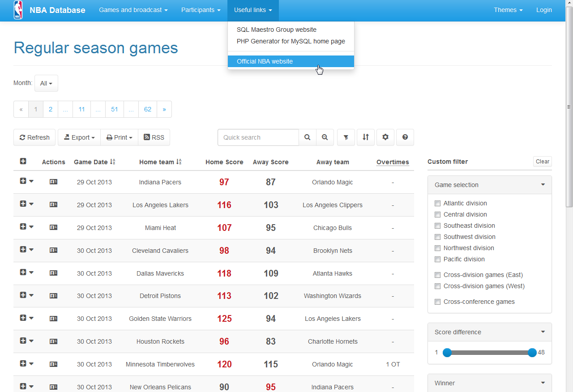Open view card icon for Los Angeles Lakers home row
Viewport: 573px width, 392px height.
point(54,205)
